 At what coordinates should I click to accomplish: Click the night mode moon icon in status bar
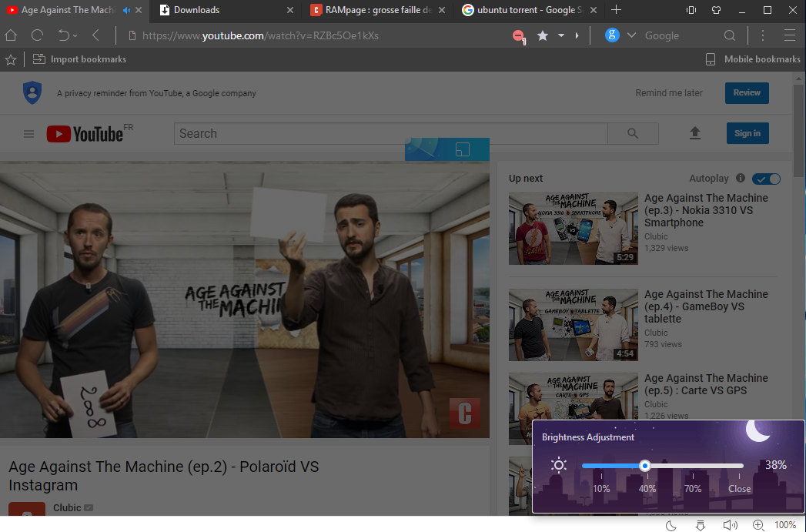click(x=671, y=524)
